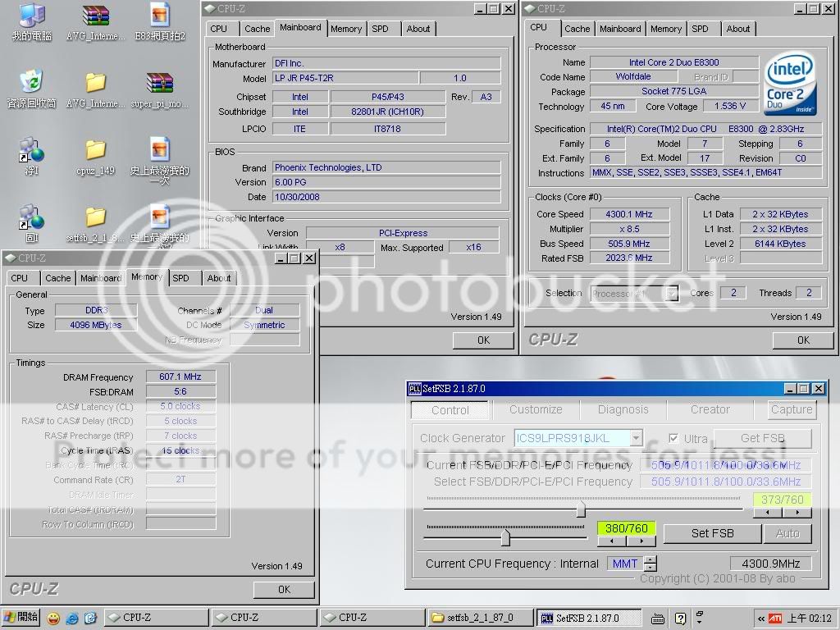The image size is (840, 630).
Task: Open the SPD tab in the Mainboard window
Action: click(x=380, y=29)
